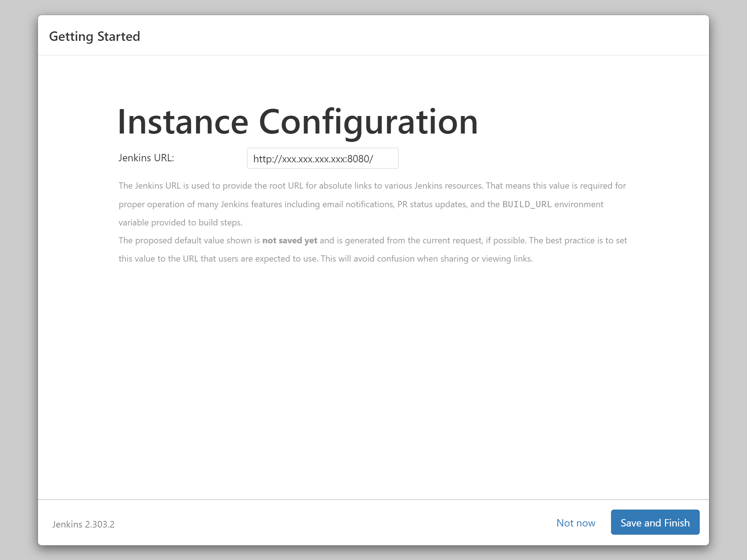Click the Jenkins 2.303.2 version text
This screenshot has height=560, width=747.
83,524
